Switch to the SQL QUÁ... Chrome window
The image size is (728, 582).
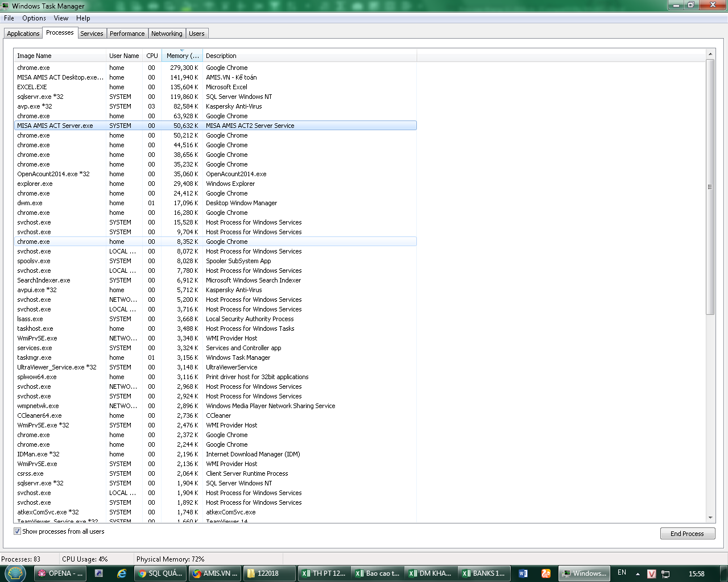click(x=161, y=573)
